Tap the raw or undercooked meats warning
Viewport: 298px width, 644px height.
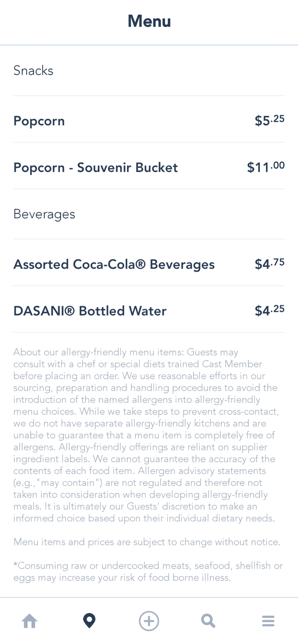point(147,571)
